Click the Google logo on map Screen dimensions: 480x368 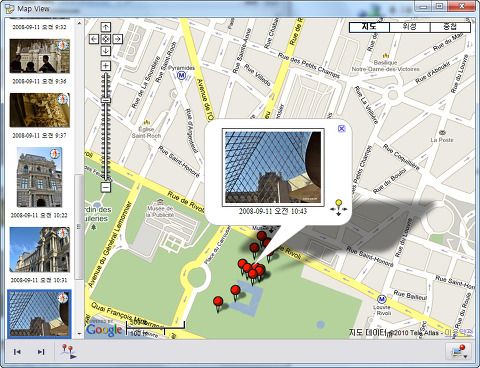104,330
